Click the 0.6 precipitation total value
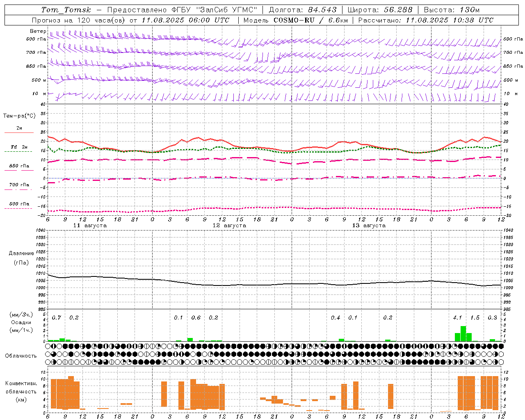The width and height of the screenshot is (525, 420). (x=196, y=318)
